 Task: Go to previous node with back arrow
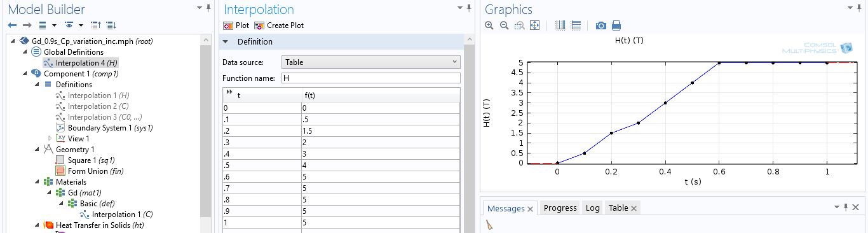point(12,25)
